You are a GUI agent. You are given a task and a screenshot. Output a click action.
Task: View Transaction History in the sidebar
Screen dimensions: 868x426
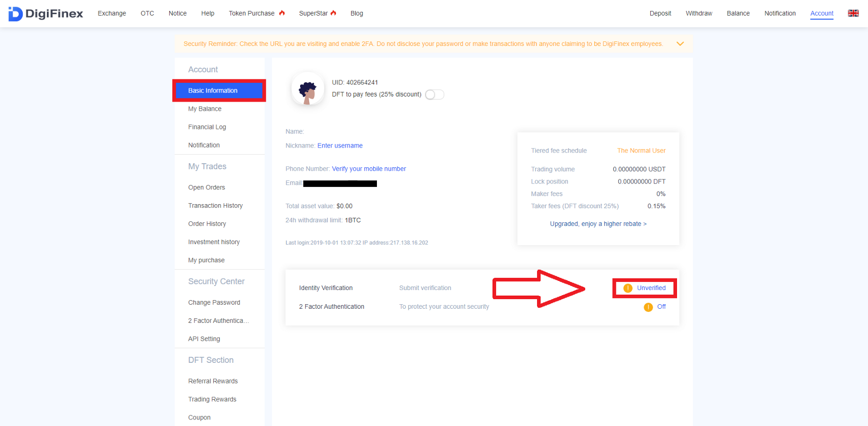tap(215, 206)
